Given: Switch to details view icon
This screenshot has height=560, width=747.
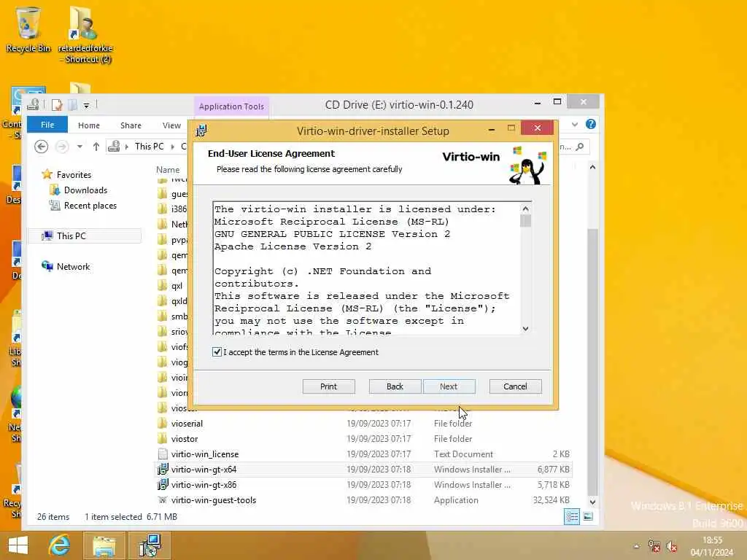Looking at the screenshot, I should click(x=572, y=517).
